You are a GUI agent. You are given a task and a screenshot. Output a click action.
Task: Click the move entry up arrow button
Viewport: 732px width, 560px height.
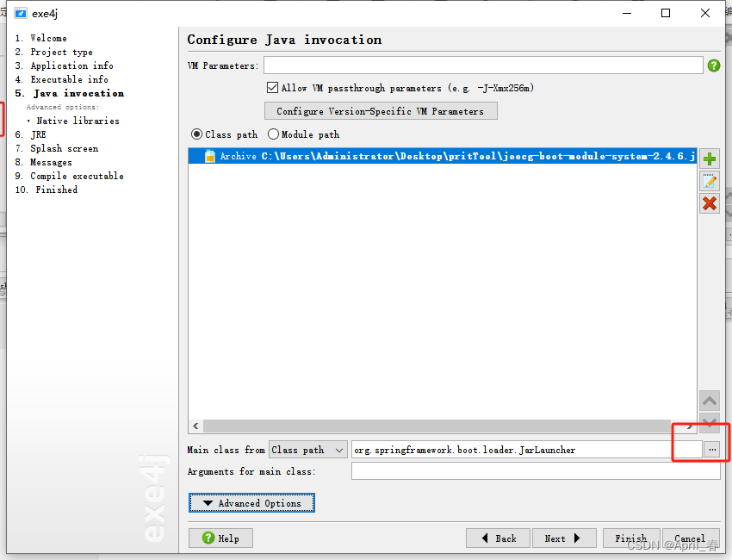tap(709, 401)
